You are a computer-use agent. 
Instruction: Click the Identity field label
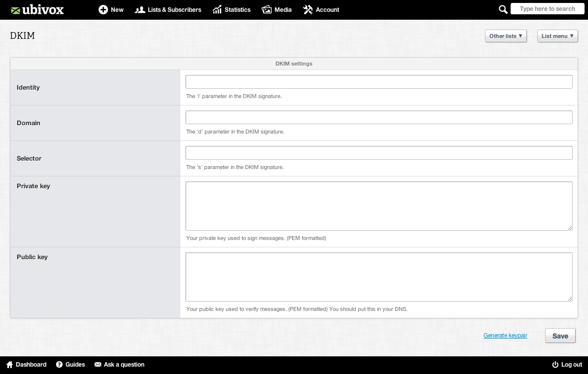(x=28, y=87)
